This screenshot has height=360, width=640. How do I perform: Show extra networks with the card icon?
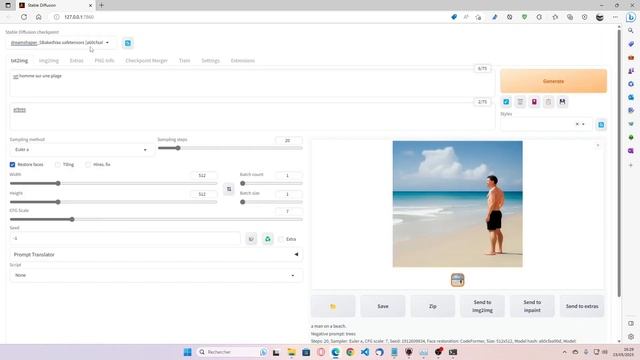[x=534, y=102]
